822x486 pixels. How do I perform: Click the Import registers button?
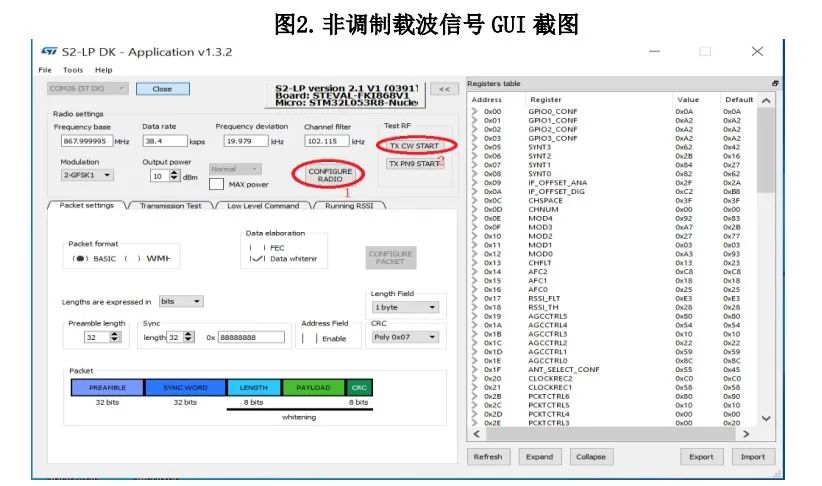(753, 457)
